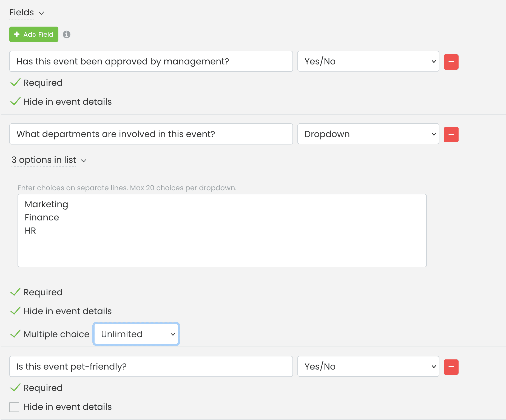
Task: Remove the pet-friendly field
Action: point(451,367)
